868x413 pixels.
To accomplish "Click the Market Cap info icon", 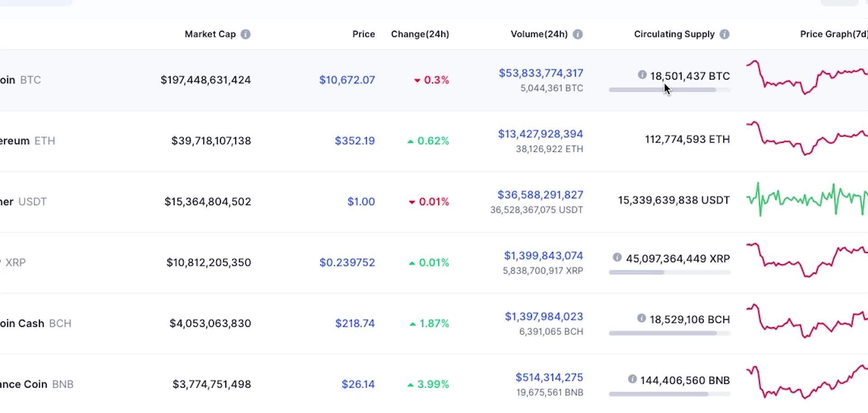I will pos(245,34).
